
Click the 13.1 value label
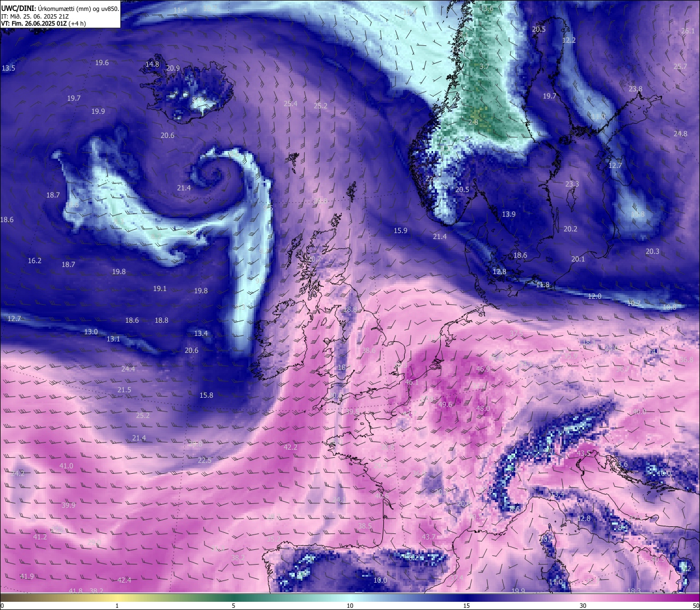point(113,339)
